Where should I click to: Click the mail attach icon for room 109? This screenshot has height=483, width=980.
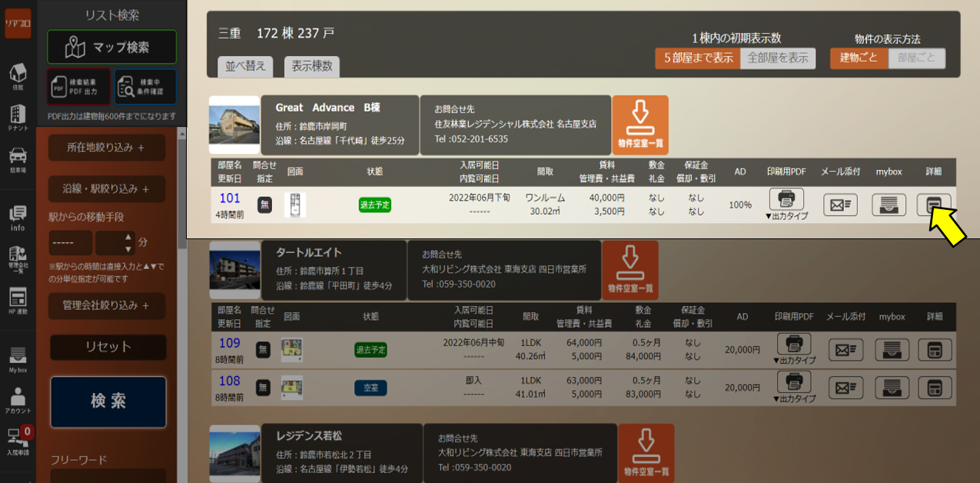845,350
